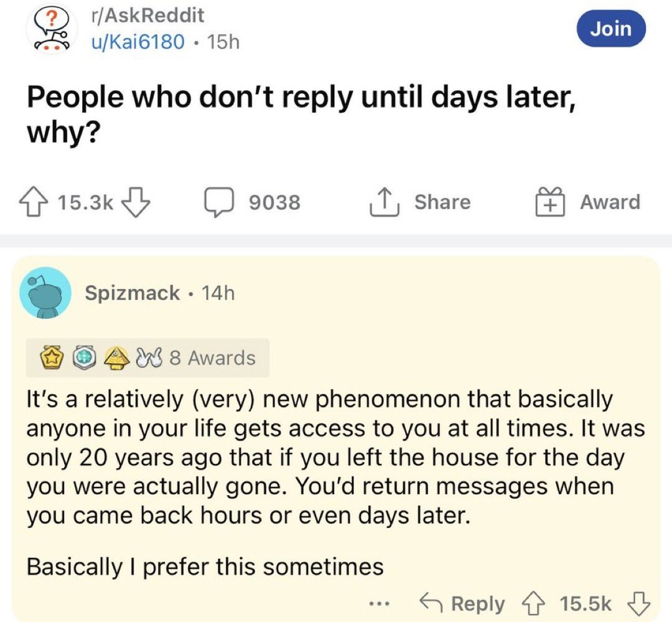Open Spizmack's username profile
672x622 pixels.
pos(133,293)
